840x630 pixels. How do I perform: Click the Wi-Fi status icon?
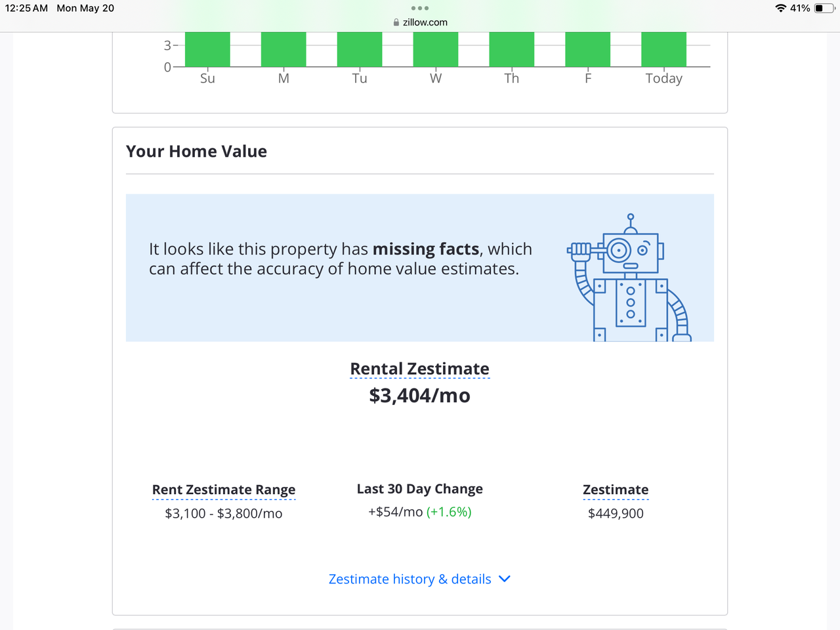(x=780, y=8)
